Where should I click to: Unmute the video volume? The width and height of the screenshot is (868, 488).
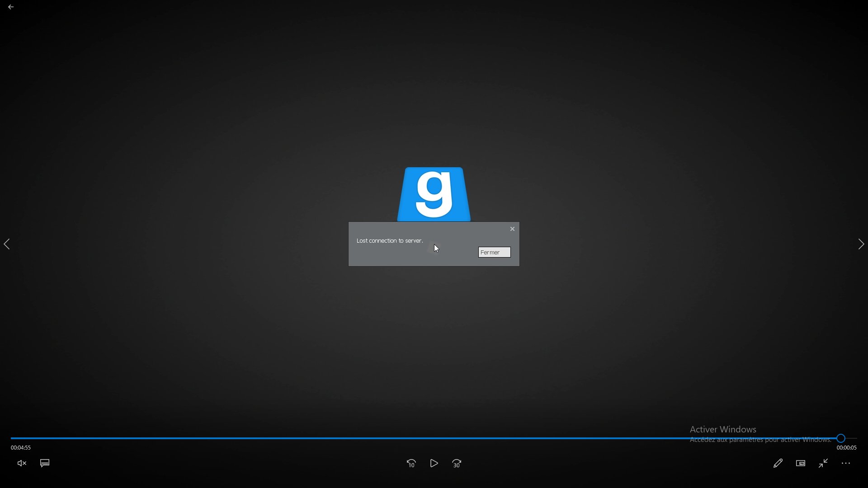tap(22, 464)
